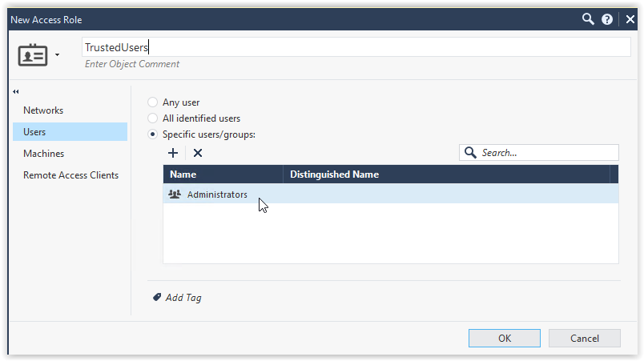Click the magnifier icon in search box
The height and width of the screenshot is (361, 644).
[470, 152]
